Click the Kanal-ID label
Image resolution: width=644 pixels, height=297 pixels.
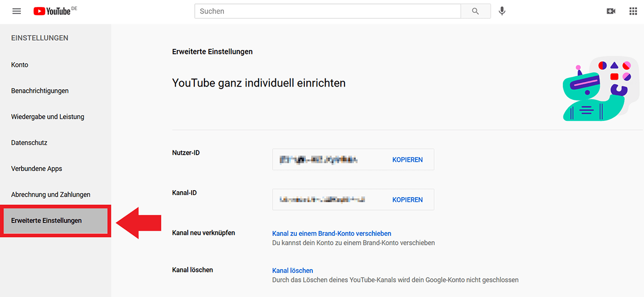click(x=185, y=192)
